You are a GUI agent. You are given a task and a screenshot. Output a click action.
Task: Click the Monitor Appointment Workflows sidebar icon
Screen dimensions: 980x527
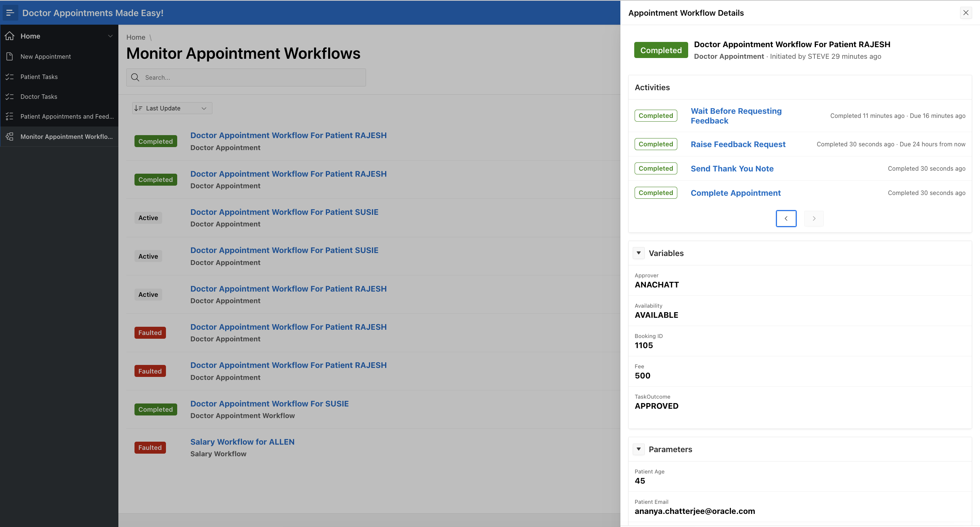[10, 137]
